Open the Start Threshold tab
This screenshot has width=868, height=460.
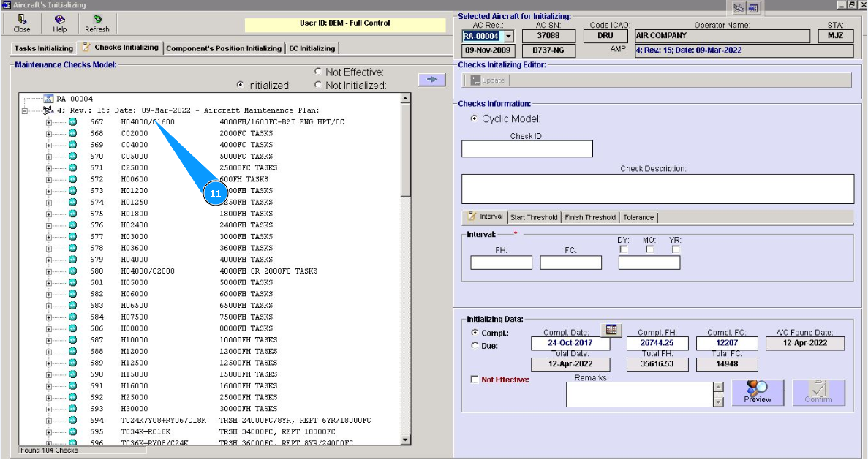pyautogui.click(x=533, y=217)
